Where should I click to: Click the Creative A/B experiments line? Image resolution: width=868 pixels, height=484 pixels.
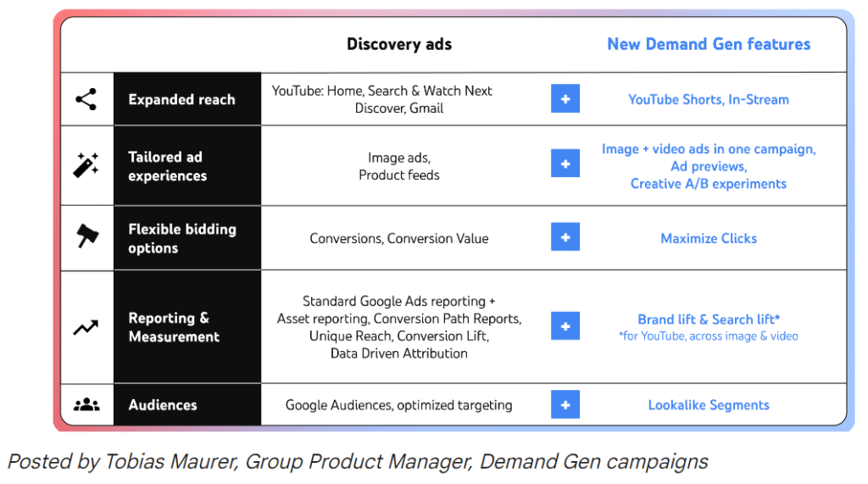709,184
